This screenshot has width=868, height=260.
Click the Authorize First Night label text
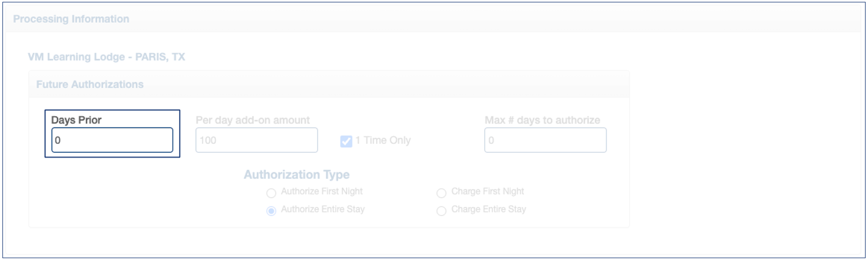(x=322, y=191)
